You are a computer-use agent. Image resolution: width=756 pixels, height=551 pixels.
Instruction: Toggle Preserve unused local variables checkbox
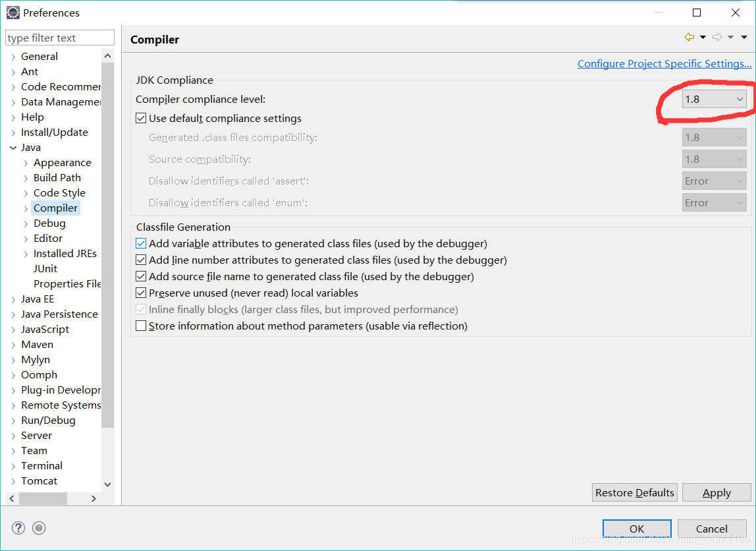[x=141, y=293]
